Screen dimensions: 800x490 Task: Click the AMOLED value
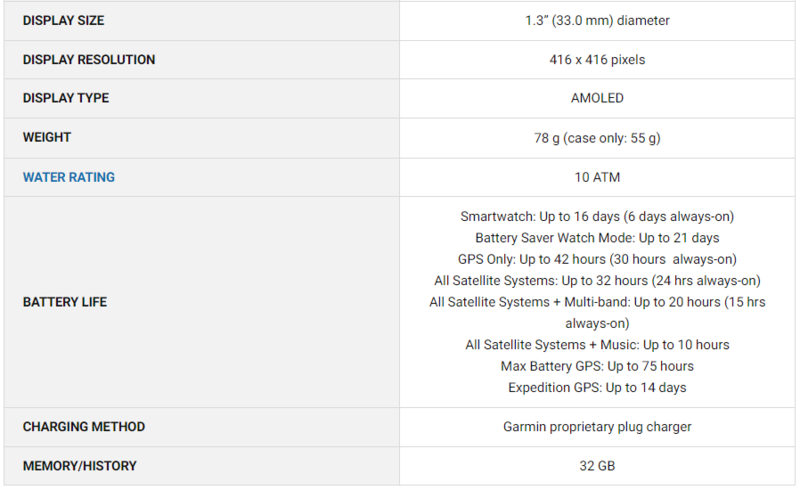point(597,98)
